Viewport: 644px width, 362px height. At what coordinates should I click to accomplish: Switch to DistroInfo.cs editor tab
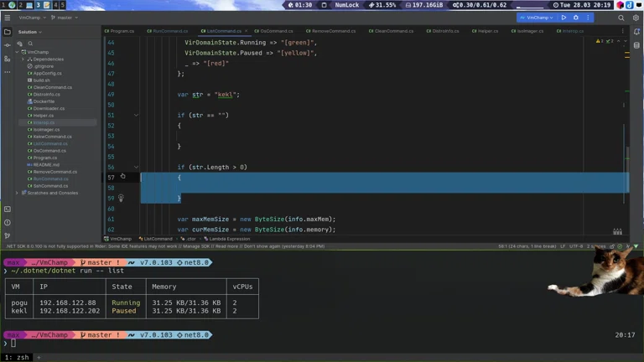point(443,31)
